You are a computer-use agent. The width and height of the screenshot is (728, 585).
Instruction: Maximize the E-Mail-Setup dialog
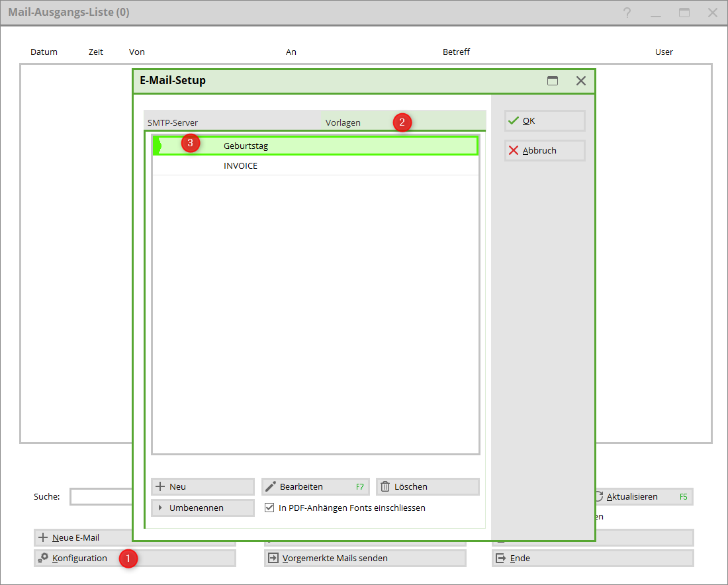(x=553, y=81)
